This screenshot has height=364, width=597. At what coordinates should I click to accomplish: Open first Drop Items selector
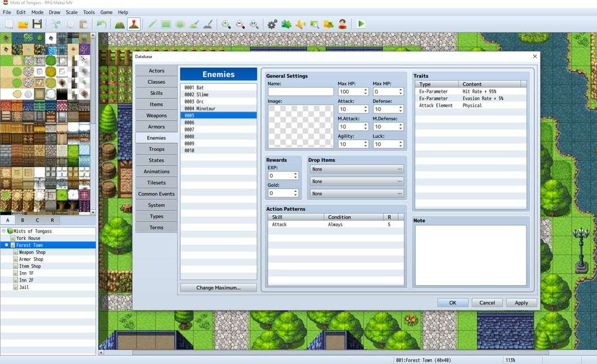coord(356,169)
